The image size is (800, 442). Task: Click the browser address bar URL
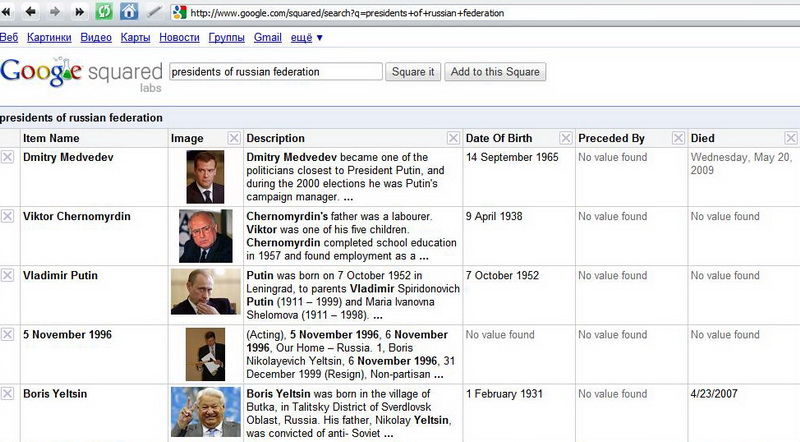(x=400, y=13)
